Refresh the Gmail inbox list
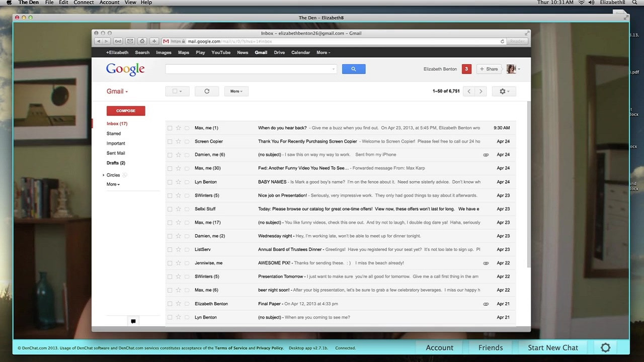The width and height of the screenshot is (644, 362). click(207, 92)
